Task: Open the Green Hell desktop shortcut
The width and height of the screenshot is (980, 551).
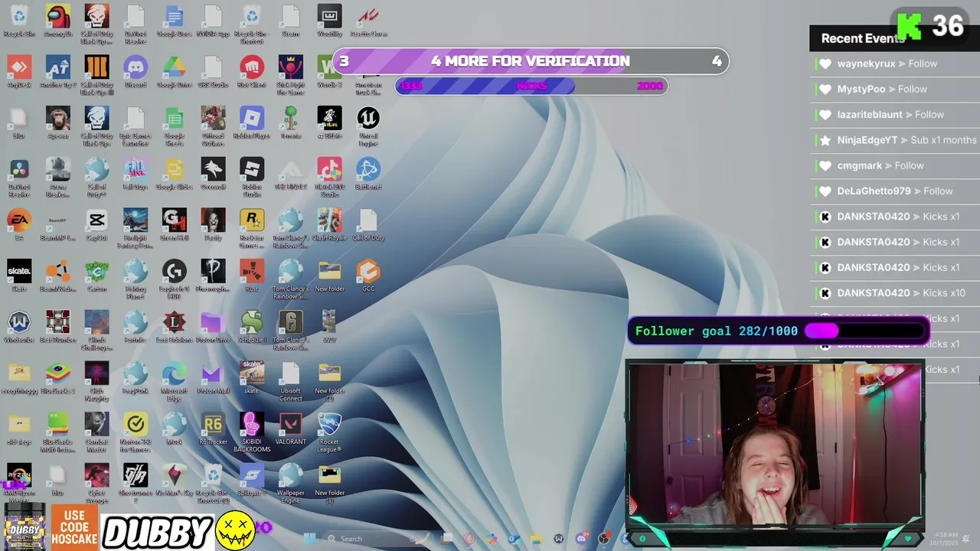Action: click(x=175, y=225)
